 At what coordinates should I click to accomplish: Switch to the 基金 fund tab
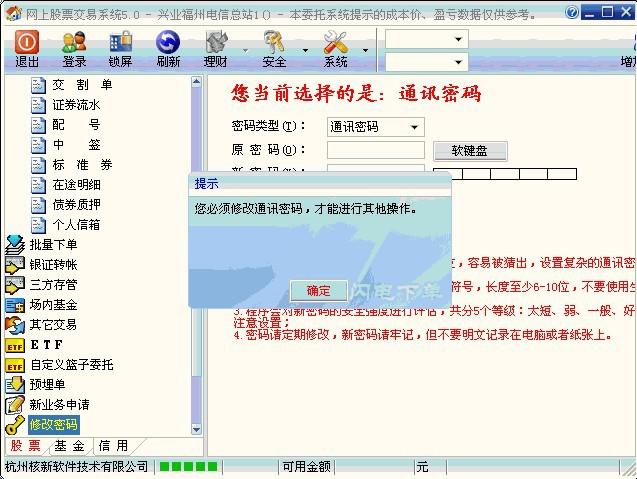[x=69, y=446]
